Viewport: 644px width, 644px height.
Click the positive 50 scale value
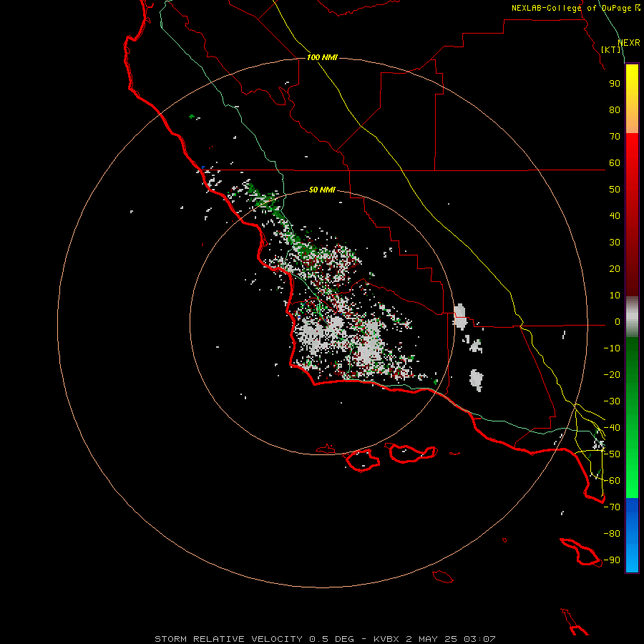pyautogui.click(x=615, y=190)
